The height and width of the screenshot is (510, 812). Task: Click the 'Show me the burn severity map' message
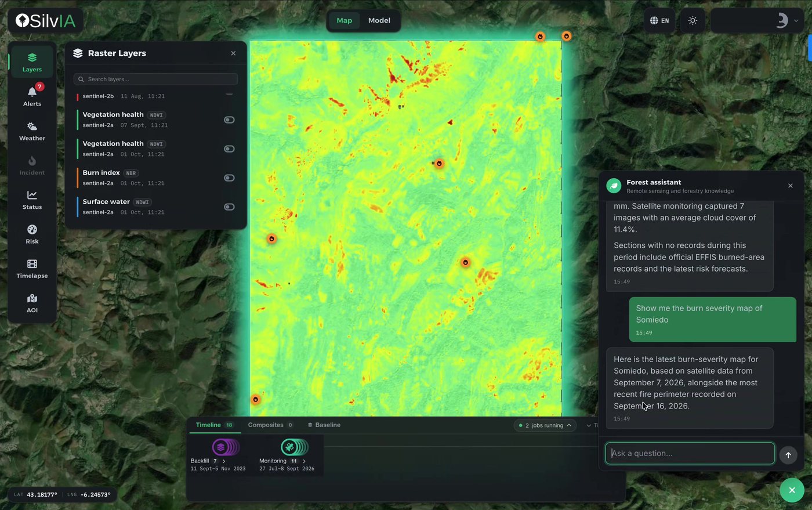(x=713, y=320)
